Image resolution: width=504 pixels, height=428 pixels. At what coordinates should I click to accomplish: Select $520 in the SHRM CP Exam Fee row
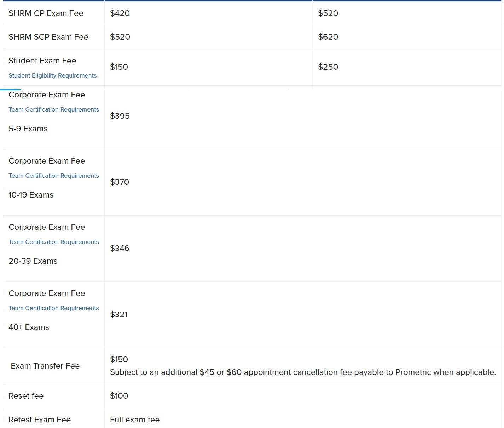328,13
